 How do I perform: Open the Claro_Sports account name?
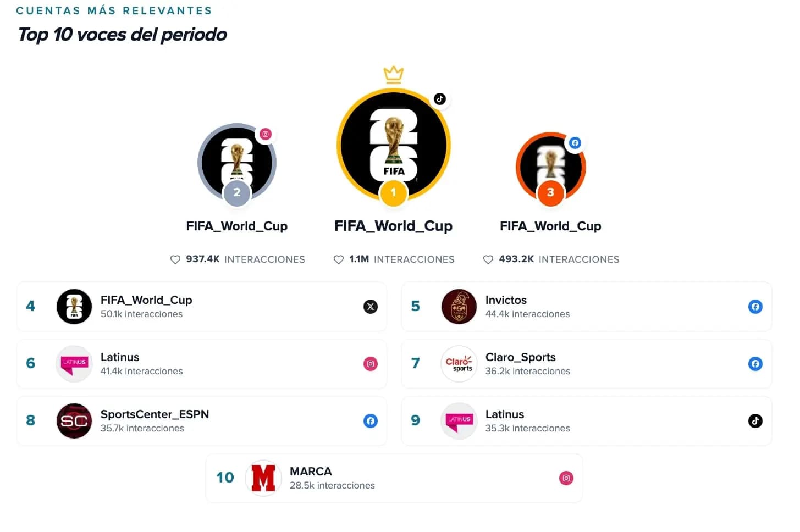tap(520, 357)
